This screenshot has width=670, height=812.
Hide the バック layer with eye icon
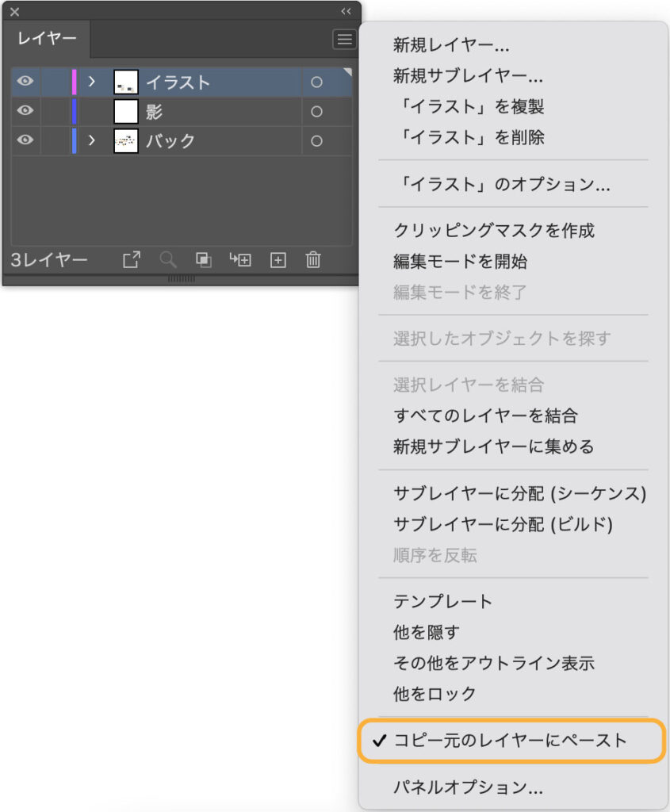coord(25,140)
